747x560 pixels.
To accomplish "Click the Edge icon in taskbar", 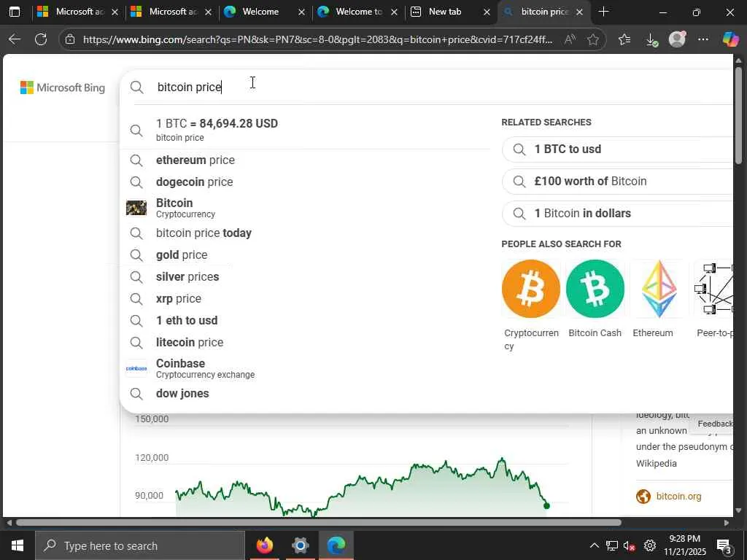I will point(336,545).
